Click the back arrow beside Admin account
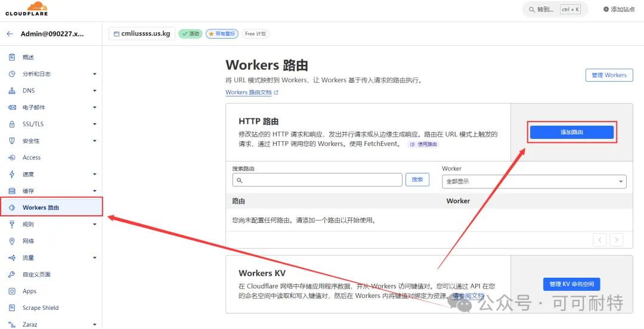This screenshot has height=329, width=644. [10, 34]
